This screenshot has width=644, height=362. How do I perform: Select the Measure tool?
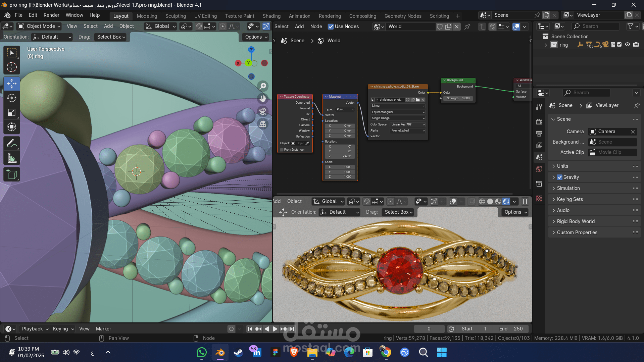point(12,158)
